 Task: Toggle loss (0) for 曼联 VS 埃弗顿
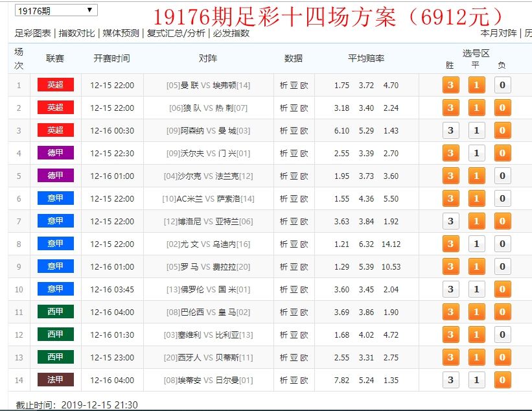click(x=502, y=85)
